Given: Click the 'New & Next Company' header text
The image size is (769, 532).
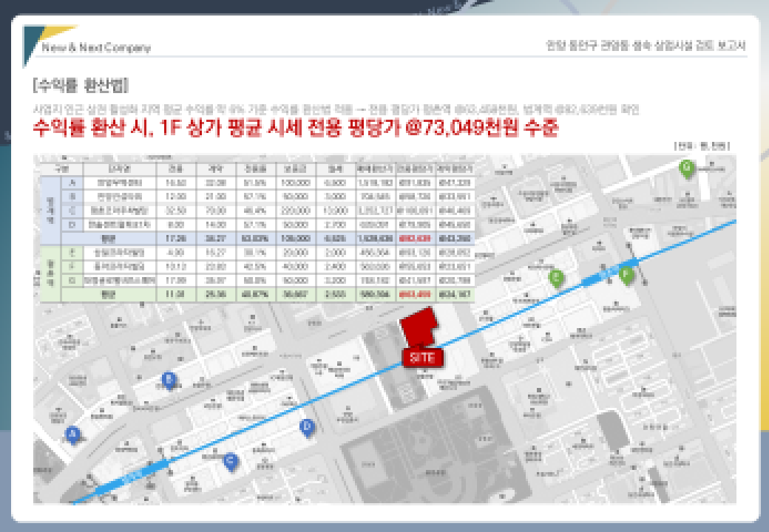Looking at the screenshot, I should (x=96, y=47).
